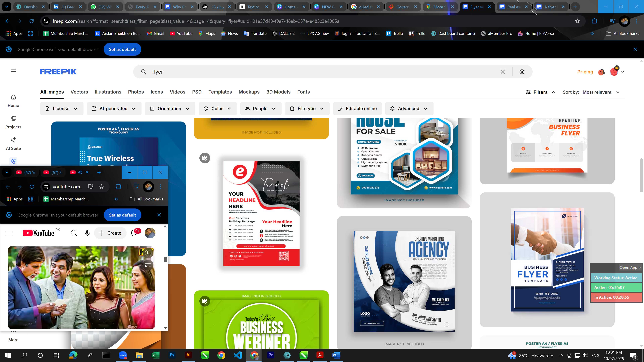Open the Gmail bookmark
Viewport: 644px width, 362px height.
(x=155, y=34)
